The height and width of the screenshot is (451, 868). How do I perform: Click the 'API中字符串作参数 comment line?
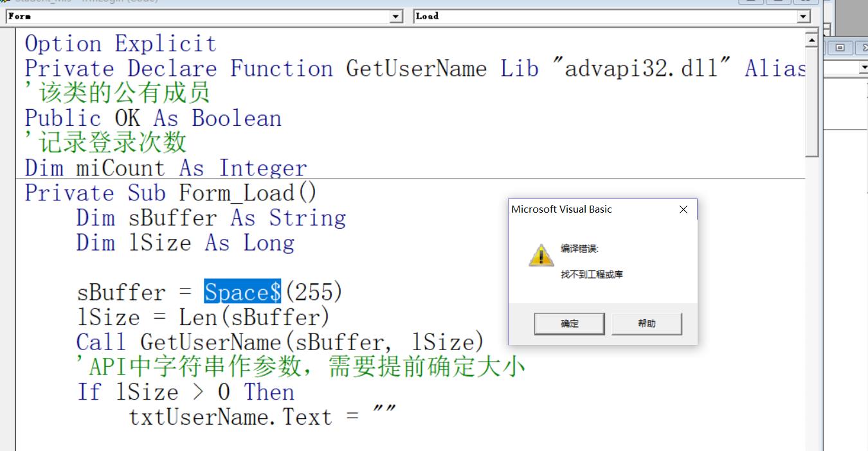click(x=301, y=367)
